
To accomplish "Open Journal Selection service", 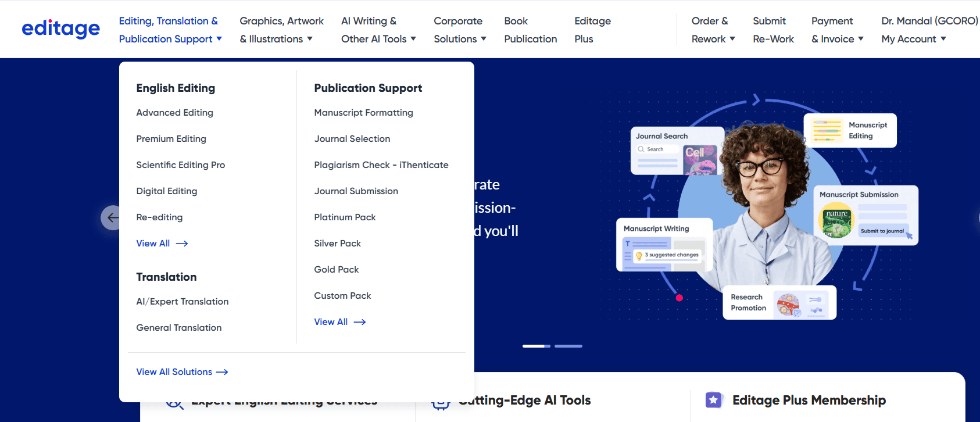I will coord(352,139).
